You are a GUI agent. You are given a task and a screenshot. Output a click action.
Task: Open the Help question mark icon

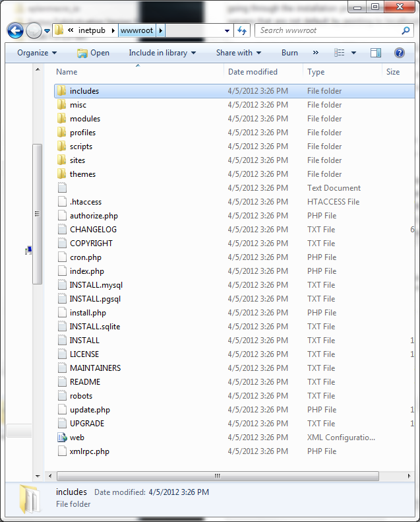tap(399, 53)
